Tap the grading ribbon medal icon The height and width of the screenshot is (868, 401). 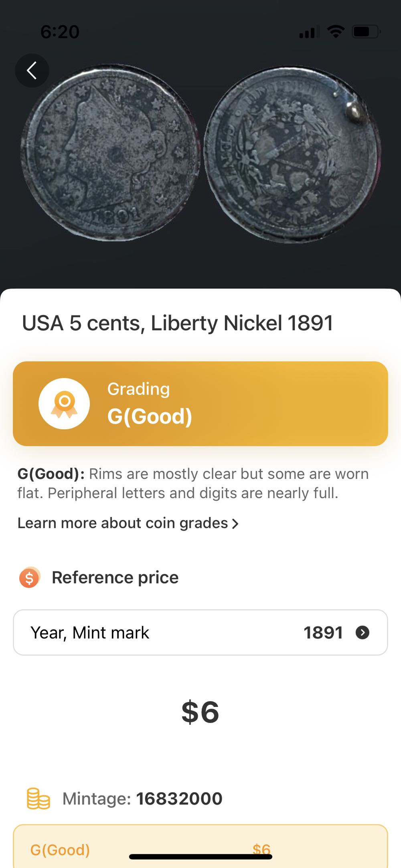[x=64, y=404]
